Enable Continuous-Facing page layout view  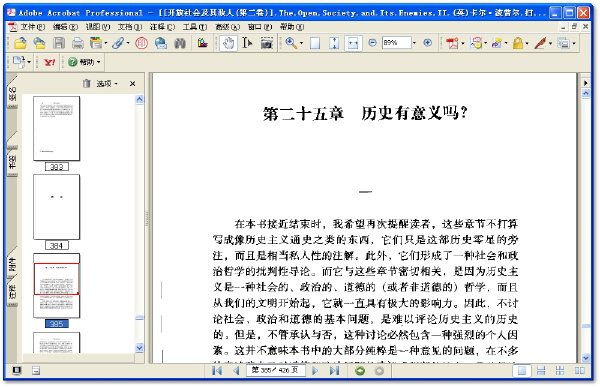[560, 371]
